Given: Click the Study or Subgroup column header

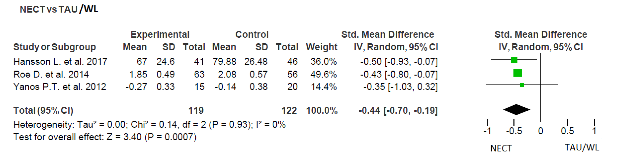Looking at the screenshot, I should [x=54, y=47].
